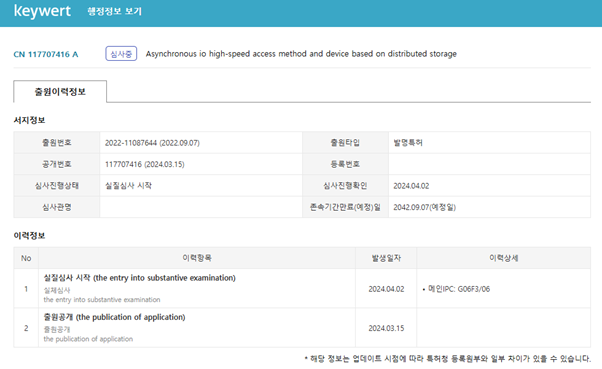Open patent number CN 117707416 A link

pos(46,54)
